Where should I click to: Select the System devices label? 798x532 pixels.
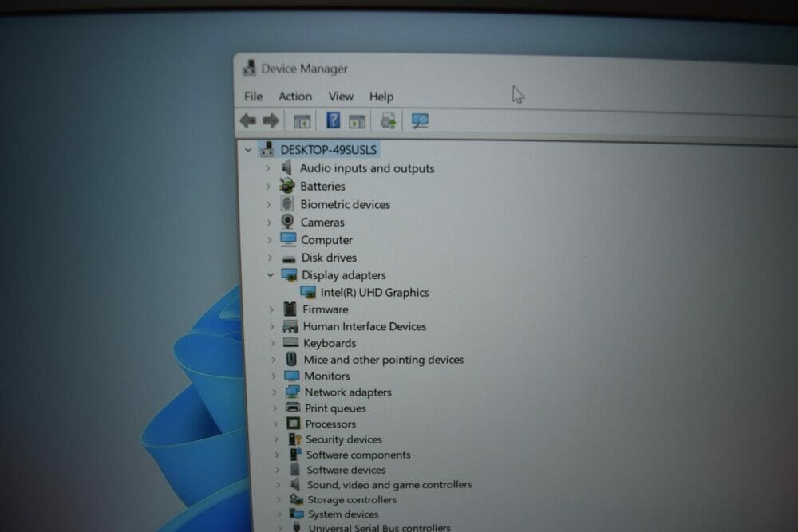click(343, 514)
